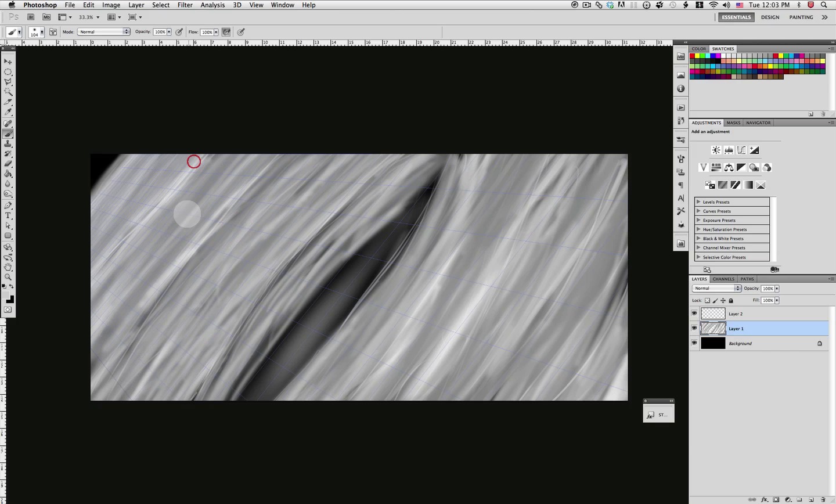Screen dimensions: 836x504
Task: Switch to the Channels tab
Action: (x=723, y=279)
